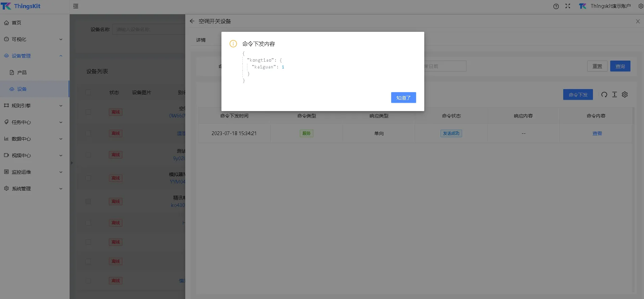The width and height of the screenshot is (644, 299).
Task: Toggle fullscreen mode icon
Action: click(568, 6)
